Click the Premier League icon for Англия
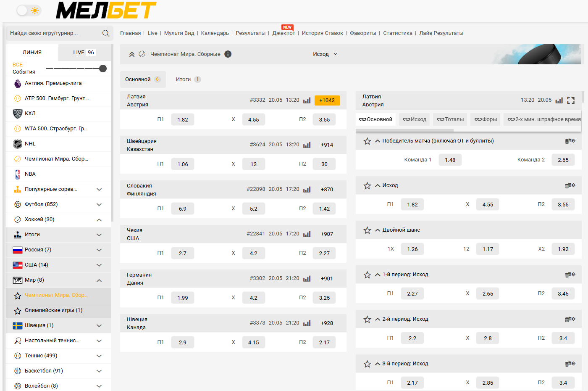This screenshot has height=391, width=588. [18, 83]
